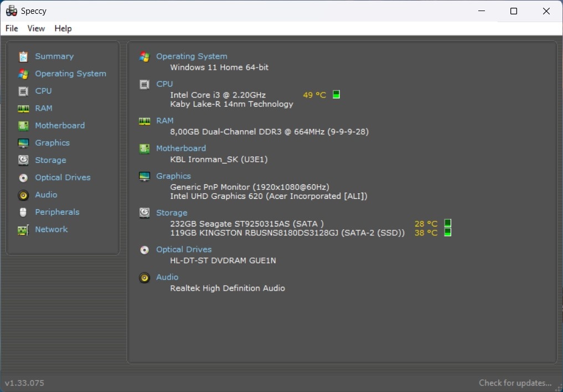This screenshot has width=563, height=392.
Task: Select the CPU section icon in sidebar
Action: (23, 91)
